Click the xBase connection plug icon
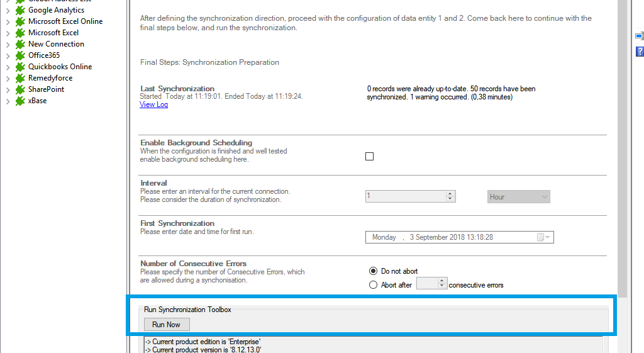This screenshot has width=644, height=353. (20, 101)
